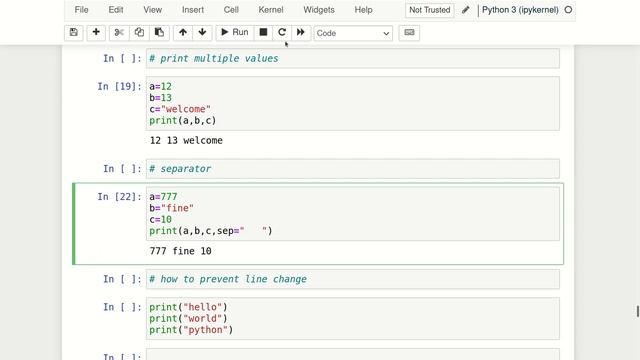This screenshot has height=360, width=640.
Task: Click the kernel status circle indicator
Action: (x=568, y=10)
